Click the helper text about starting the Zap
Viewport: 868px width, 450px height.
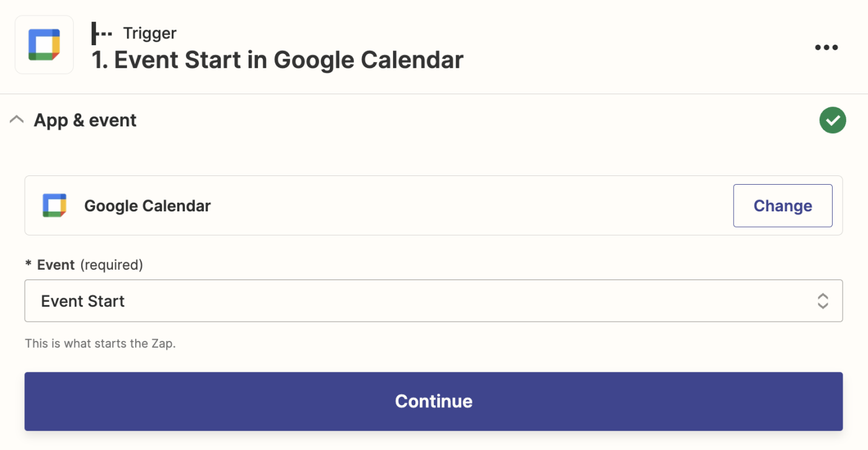(100, 343)
